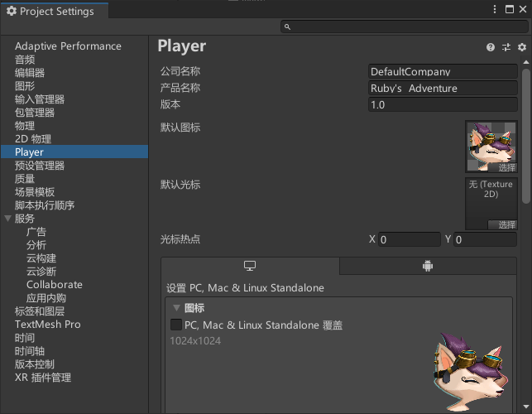Collapse the 图标 foldout section

tap(176, 308)
